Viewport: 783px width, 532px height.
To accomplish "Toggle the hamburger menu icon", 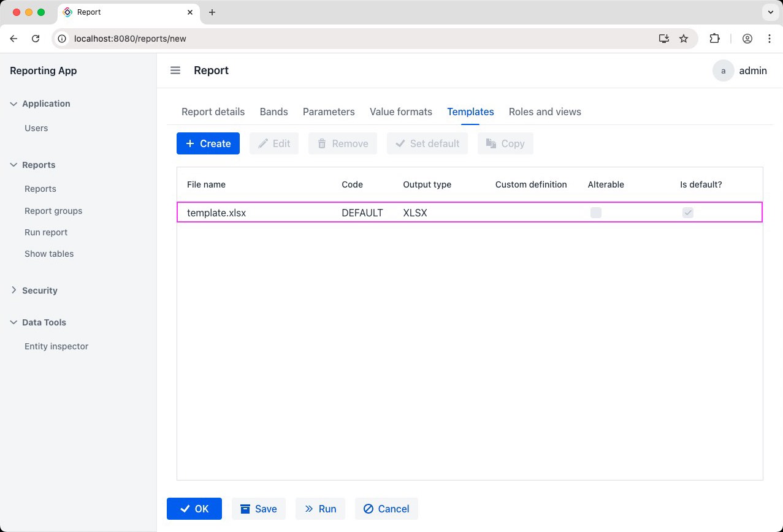I will tap(175, 70).
